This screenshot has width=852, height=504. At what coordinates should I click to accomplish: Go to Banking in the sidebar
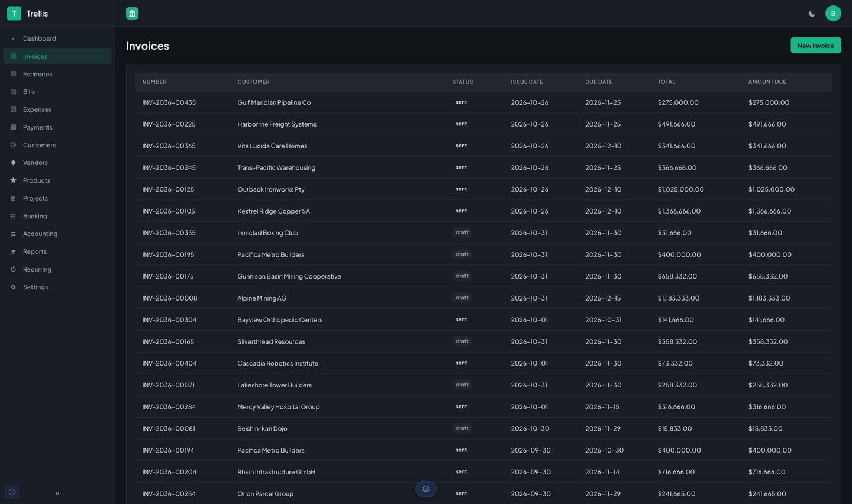(x=57, y=216)
